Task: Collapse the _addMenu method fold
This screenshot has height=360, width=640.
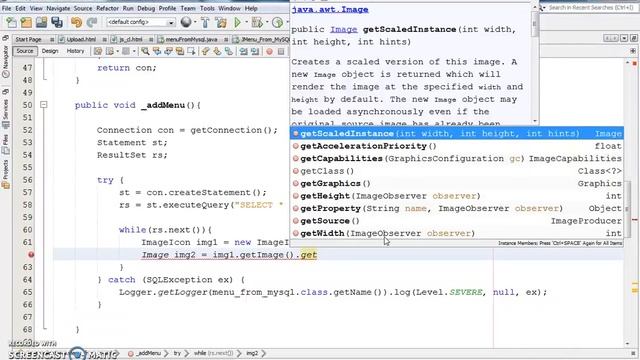Action: pyautogui.click(x=44, y=105)
